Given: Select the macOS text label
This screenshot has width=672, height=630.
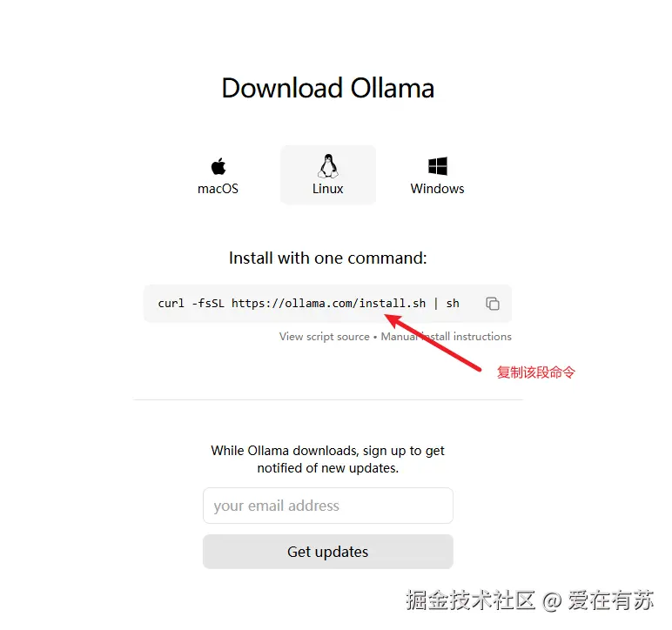Looking at the screenshot, I should click(218, 189).
